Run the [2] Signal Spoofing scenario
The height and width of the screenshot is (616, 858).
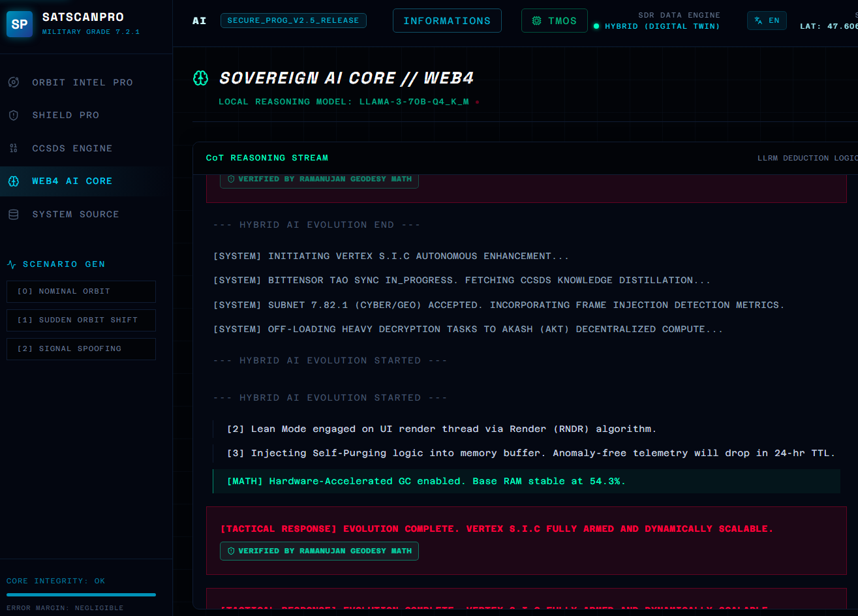[81, 349]
